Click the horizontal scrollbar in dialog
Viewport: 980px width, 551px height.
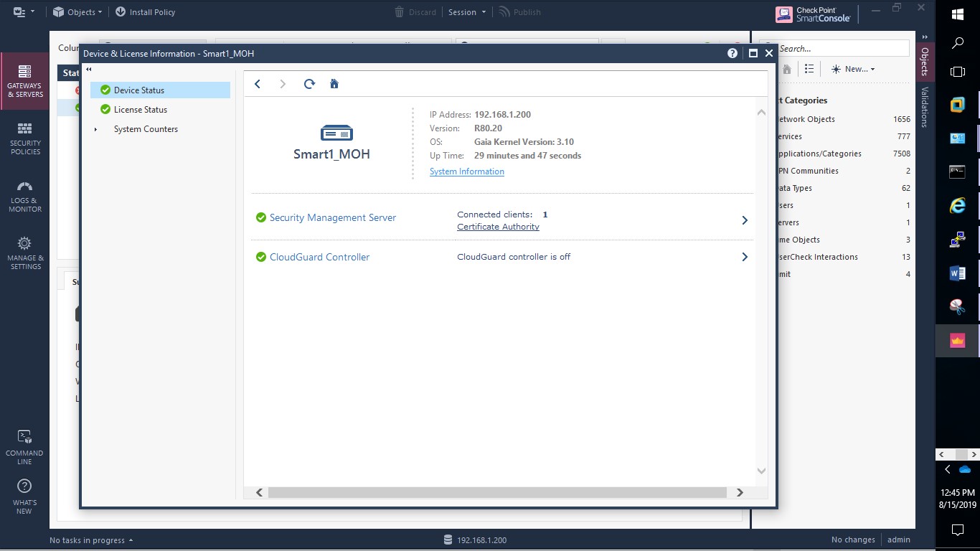point(496,492)
